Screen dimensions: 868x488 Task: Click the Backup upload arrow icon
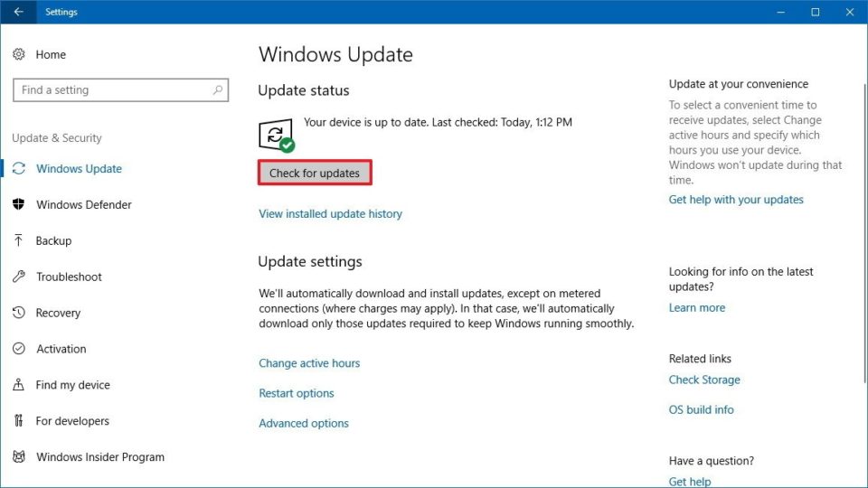[19, 240]
